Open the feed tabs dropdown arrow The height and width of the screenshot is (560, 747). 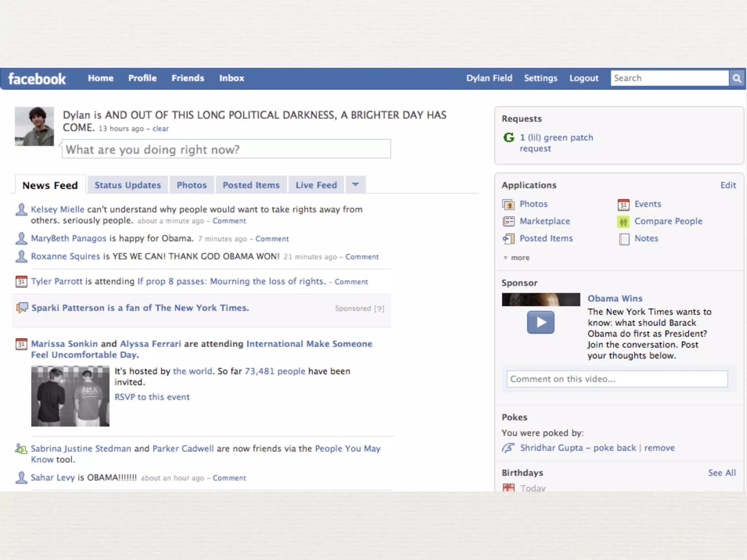point(356,184)
